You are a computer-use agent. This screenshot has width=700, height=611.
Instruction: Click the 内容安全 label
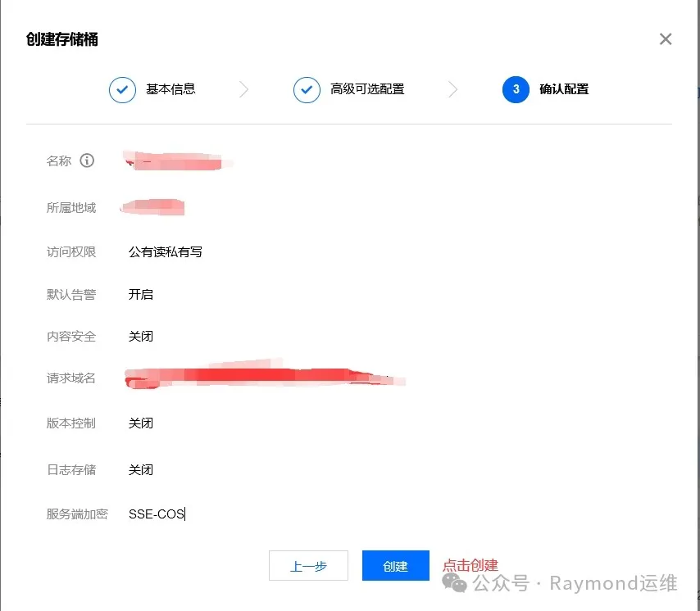71,337
